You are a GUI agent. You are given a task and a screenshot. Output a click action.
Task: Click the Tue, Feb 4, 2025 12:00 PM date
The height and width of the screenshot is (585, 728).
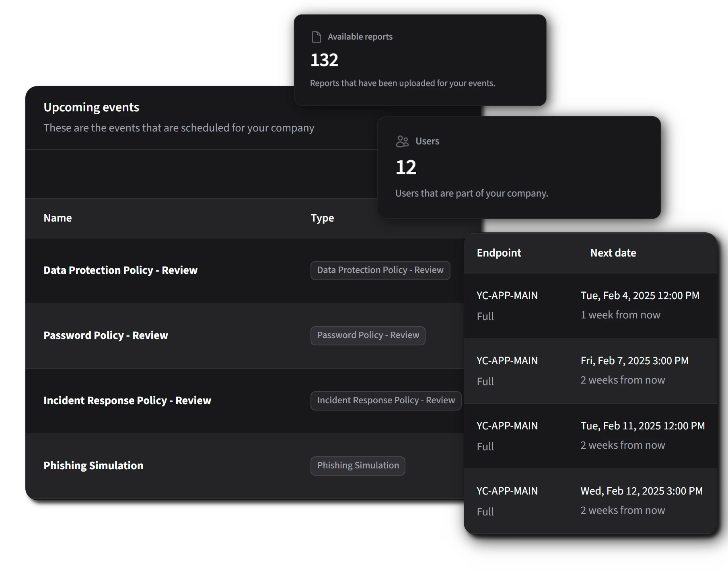pyautogui.click(x=640, y=296)
